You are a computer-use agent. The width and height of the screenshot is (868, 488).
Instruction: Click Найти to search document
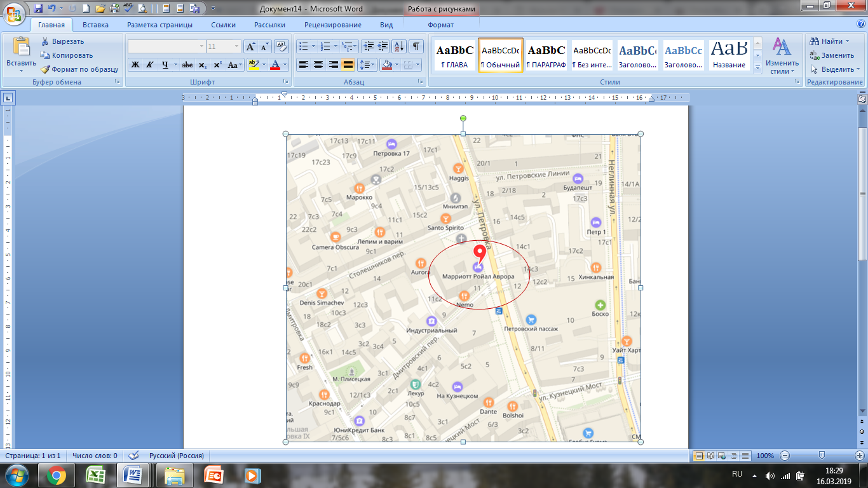(828, 41)
